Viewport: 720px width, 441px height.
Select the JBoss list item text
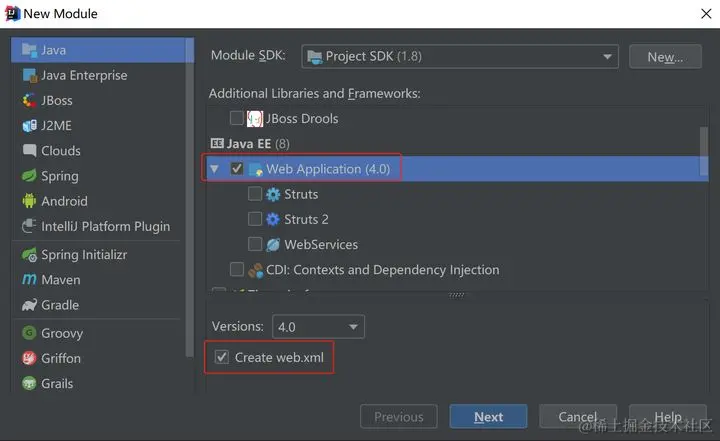(x=57, y=100)
